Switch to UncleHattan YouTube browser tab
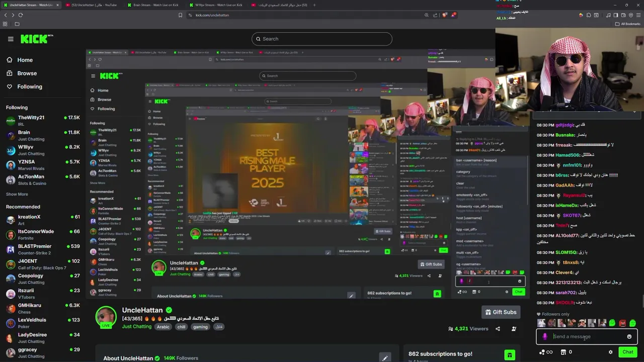644x362 pixels. 93,5
